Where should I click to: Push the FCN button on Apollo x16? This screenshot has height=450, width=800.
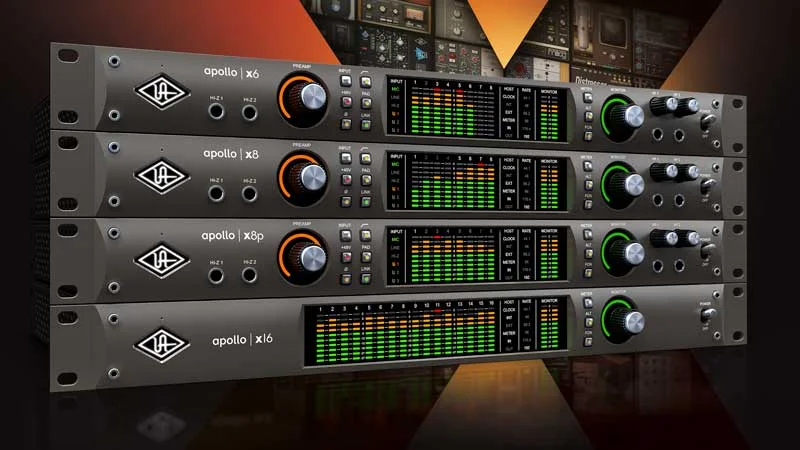coord(588,342)
